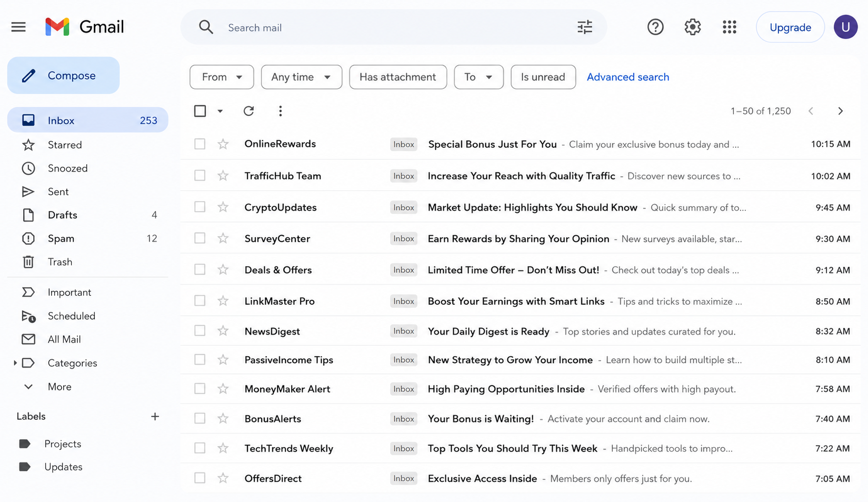This screenshot has height=502, width=868.
Task: Click in the Search mail field
Action: [395, 27]
